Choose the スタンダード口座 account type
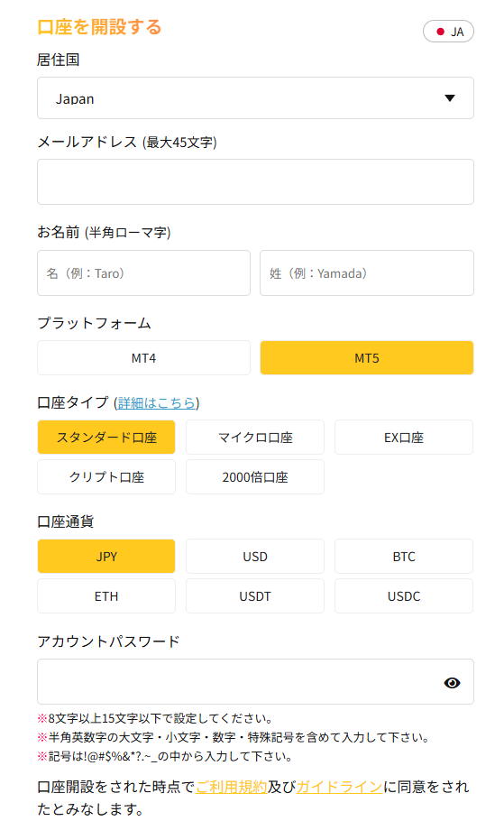 pos(106,438)
